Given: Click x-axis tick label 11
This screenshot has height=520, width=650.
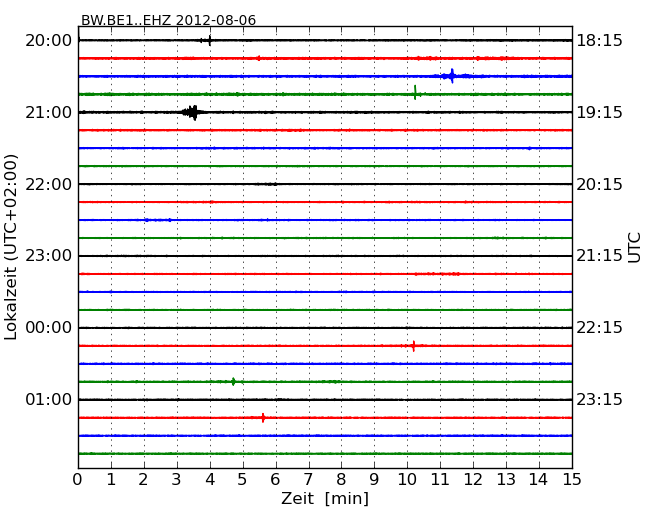Looking at the screenshot, I should tap(440, 479).
